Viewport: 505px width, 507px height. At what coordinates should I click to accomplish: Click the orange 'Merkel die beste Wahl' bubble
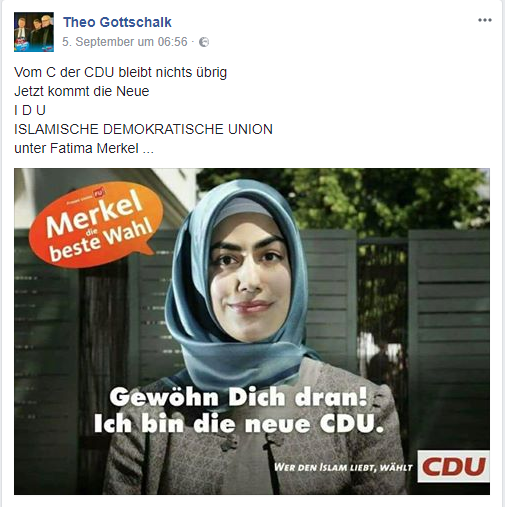(x=96, y=225)
